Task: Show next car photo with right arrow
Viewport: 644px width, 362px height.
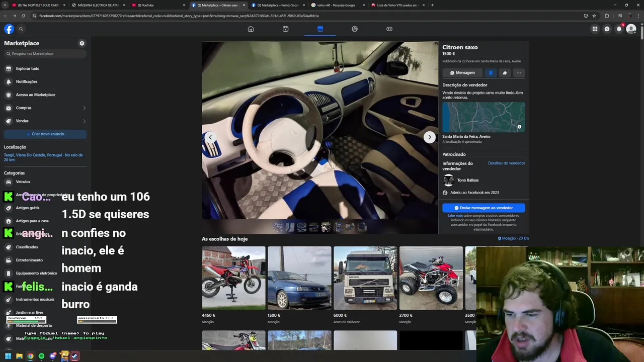Action: [x=429, y=137]
